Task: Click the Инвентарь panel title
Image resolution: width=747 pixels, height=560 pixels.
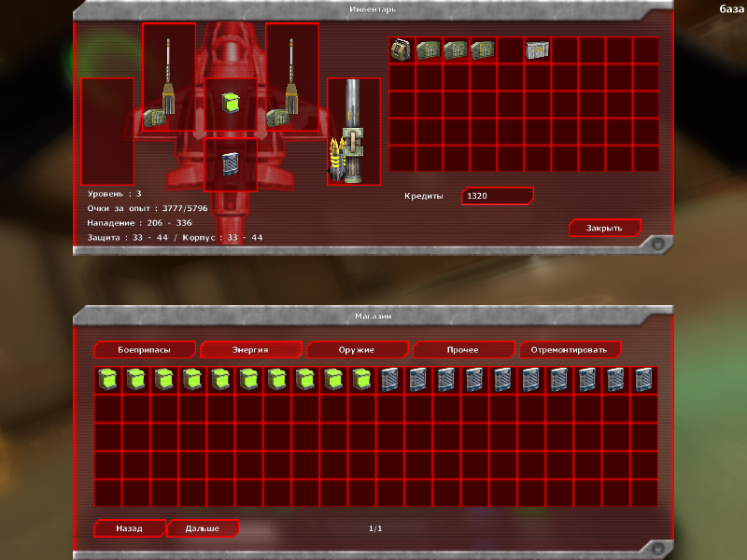Action: [373, 9]
